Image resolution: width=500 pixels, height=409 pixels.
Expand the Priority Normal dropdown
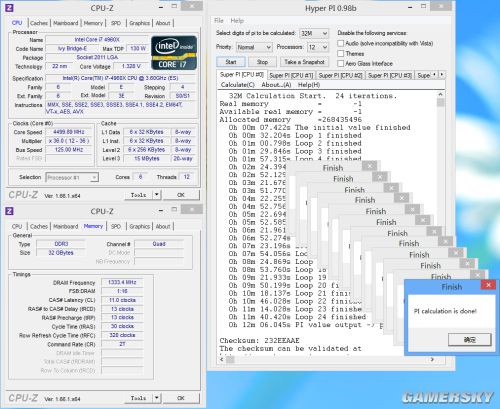click(x=254, y=47)
